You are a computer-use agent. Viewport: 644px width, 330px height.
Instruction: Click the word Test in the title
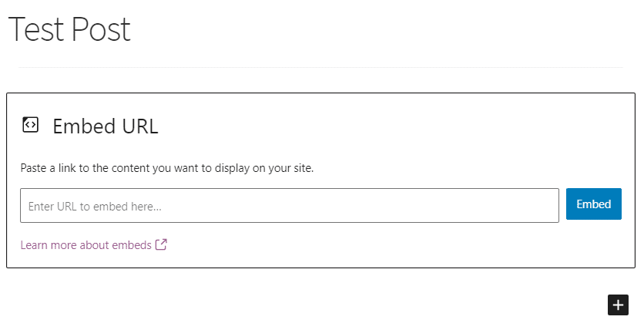(x=36, y=29)
